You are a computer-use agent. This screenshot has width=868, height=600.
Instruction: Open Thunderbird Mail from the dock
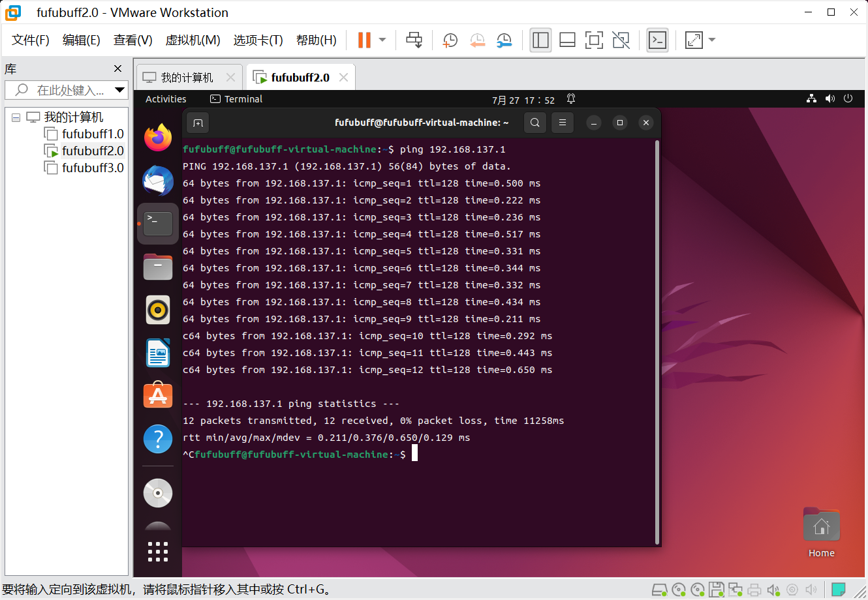pyautogui.click(x=158, y=181)
